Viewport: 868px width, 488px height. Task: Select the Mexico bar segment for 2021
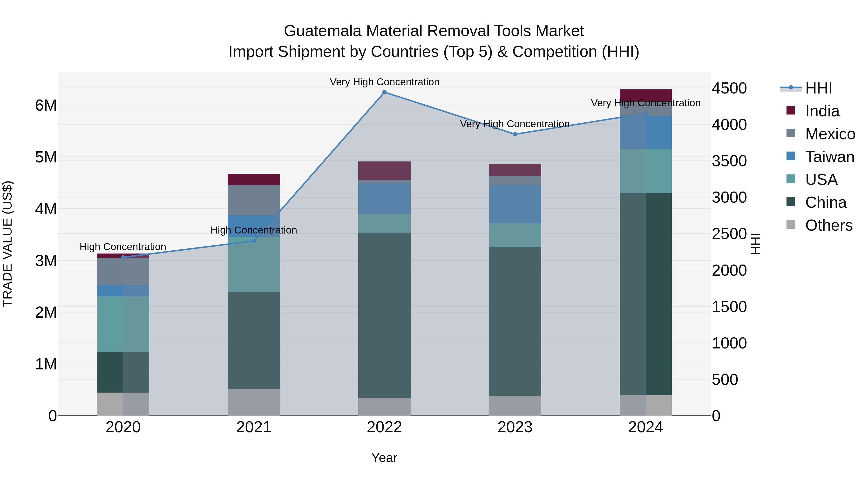(254, 200)
